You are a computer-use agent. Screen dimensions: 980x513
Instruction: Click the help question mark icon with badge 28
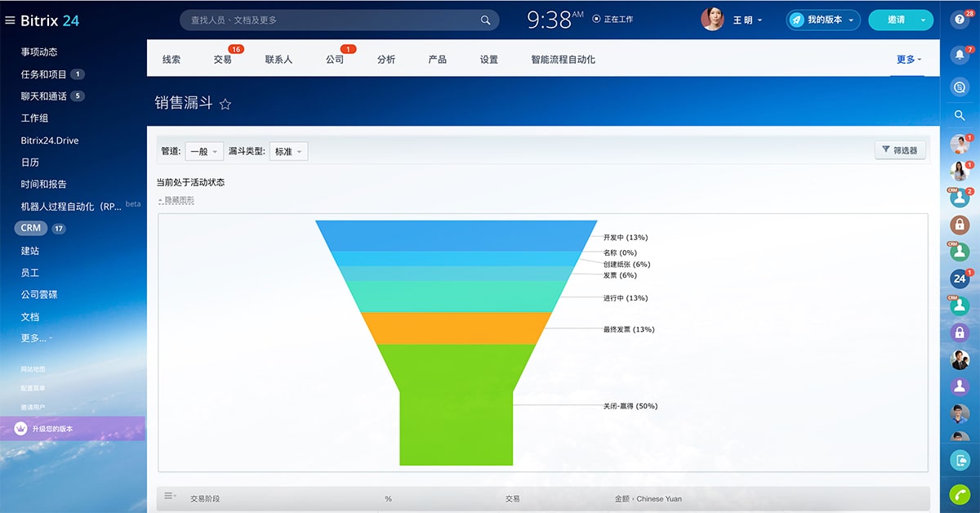pos(960,20)
